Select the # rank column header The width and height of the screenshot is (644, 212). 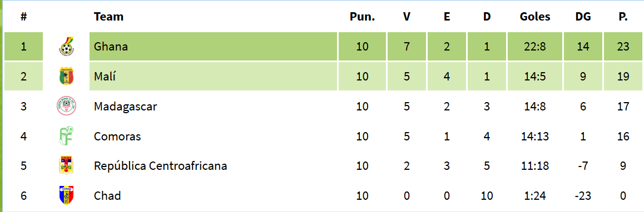[x=24, y=17]
